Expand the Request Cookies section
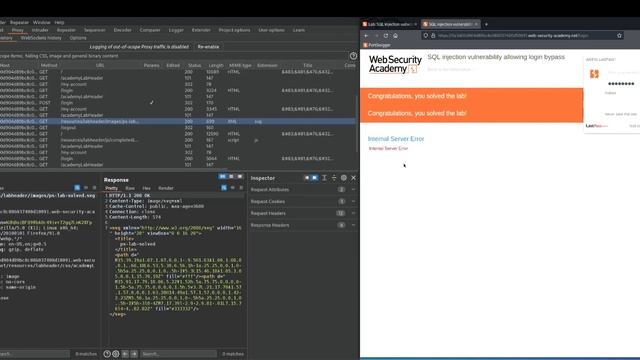 point(353,201)
